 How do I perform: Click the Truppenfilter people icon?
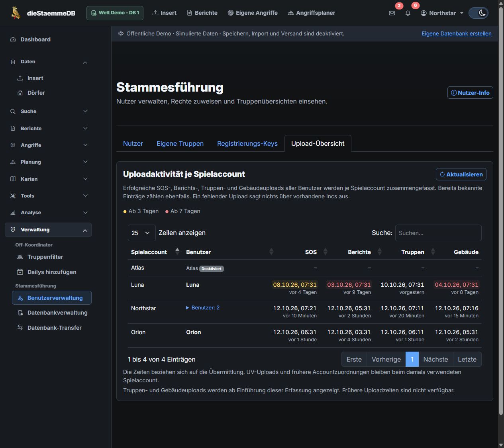tap(20, 257)
